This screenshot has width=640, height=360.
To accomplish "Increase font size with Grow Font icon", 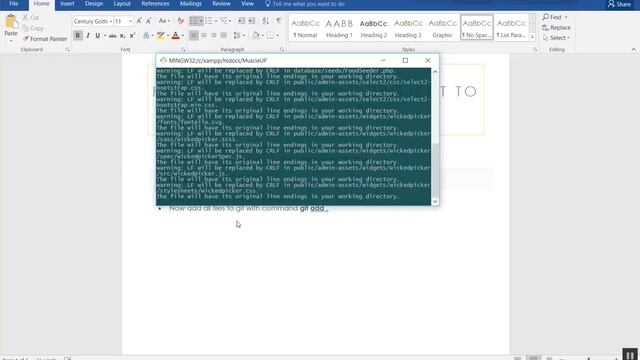I will (x=139, y=21).
